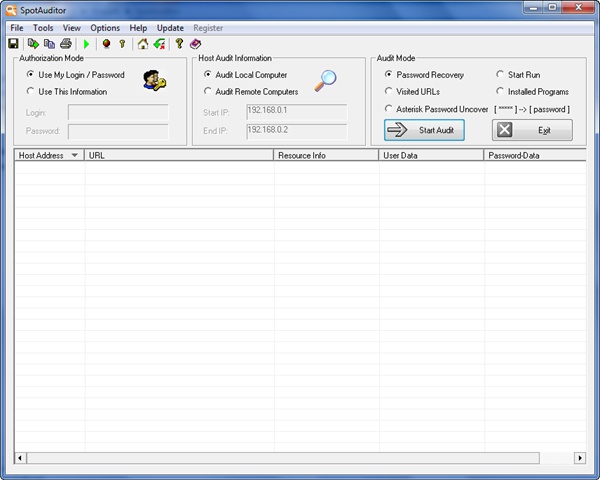Click the horizontal scrollbar right arrow
The width and height of the screenshot is (600, 480).
(x=579, y=458)
